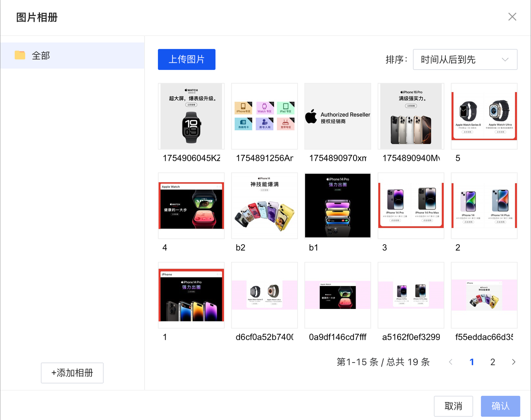Select the iPhone 16 Pro 满级强实力 thumbnail
Screen dimensions: 531x420
[x=411, y=116]
